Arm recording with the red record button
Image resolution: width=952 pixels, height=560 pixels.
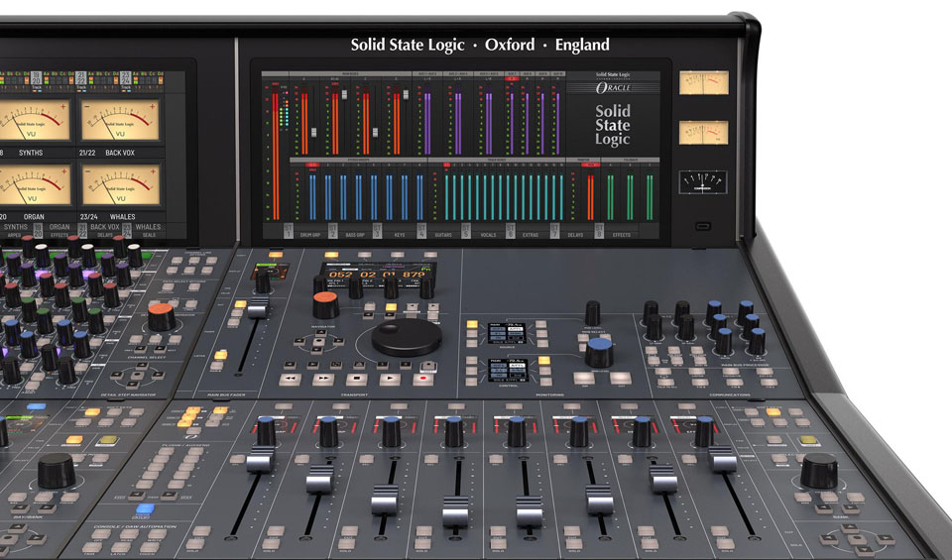tap(423, 379)
